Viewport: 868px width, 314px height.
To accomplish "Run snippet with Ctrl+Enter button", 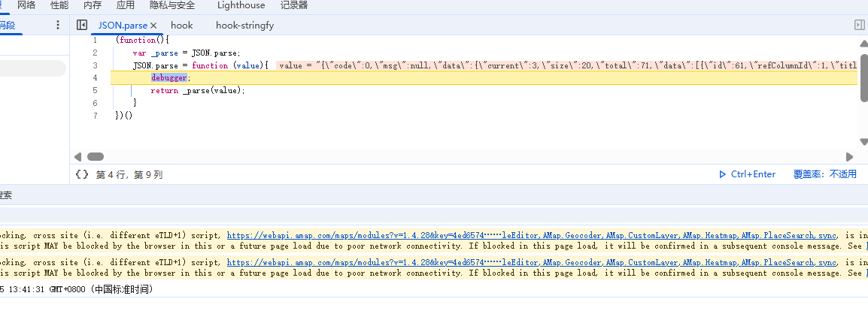I will pyautogui.click(x=747, y=174).
